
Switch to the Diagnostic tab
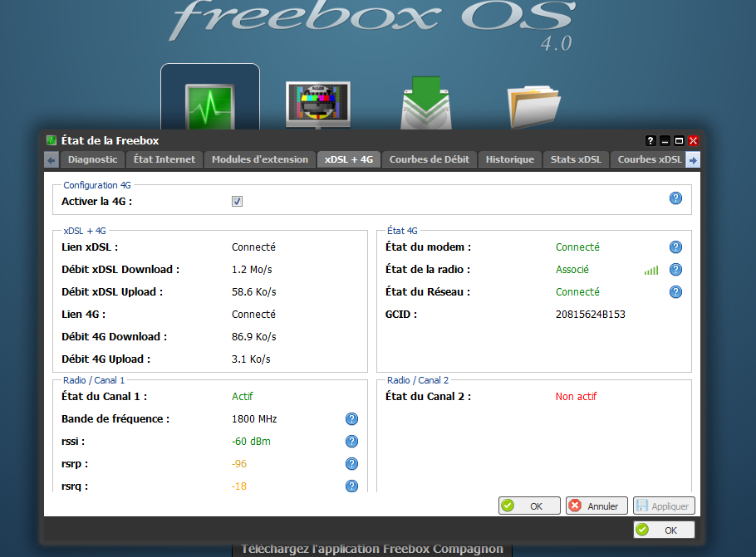pos(92,159)
